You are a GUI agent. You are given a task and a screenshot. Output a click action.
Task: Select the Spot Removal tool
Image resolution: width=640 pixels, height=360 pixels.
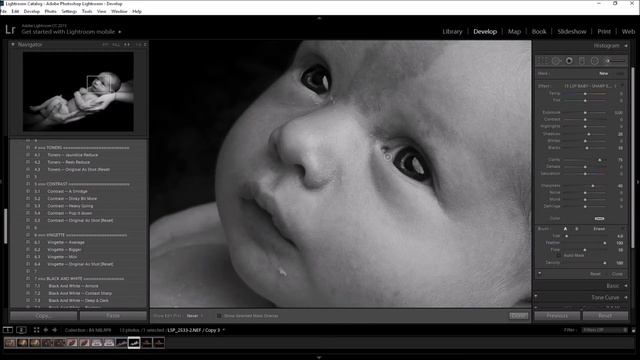tap(556, 61)
